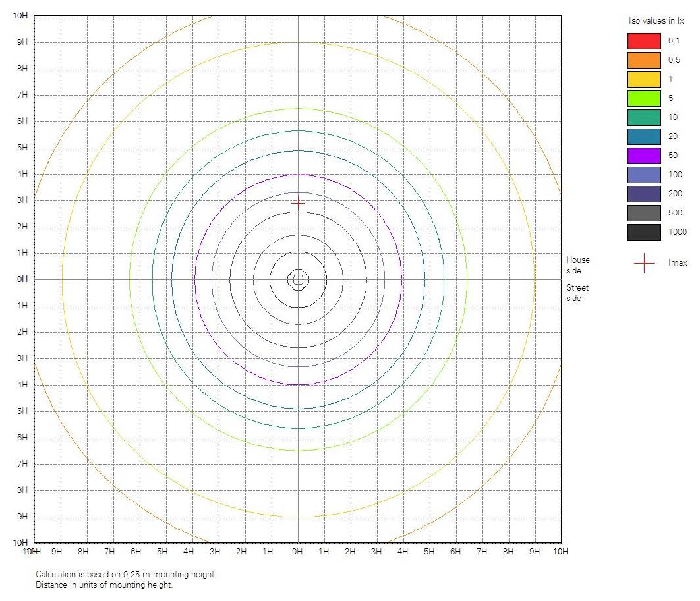This screenshot has height=601, width=700.
Task: Click the '100' legend value text
Action: (675, 175)
